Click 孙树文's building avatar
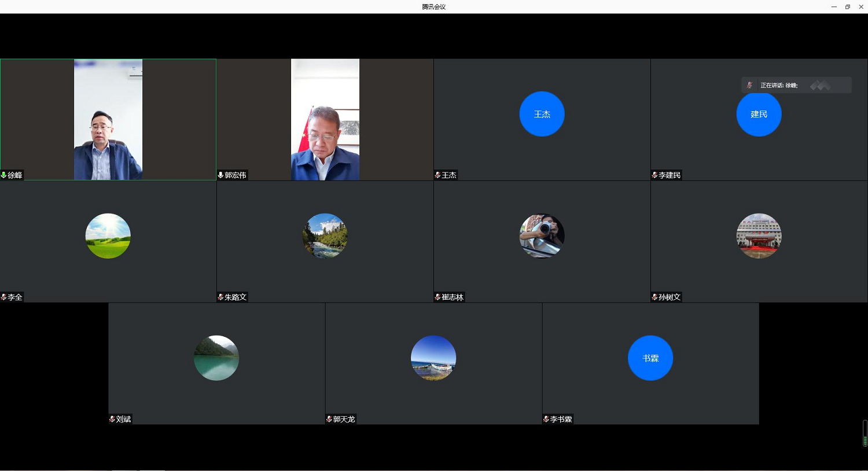 (x=759, y=236)
